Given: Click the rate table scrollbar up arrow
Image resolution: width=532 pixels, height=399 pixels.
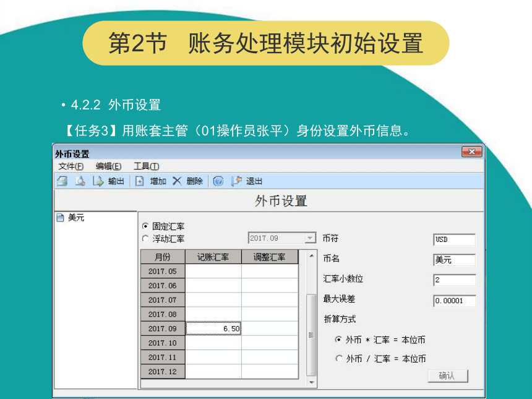Looking at the screenshot, I should [311, 255].
